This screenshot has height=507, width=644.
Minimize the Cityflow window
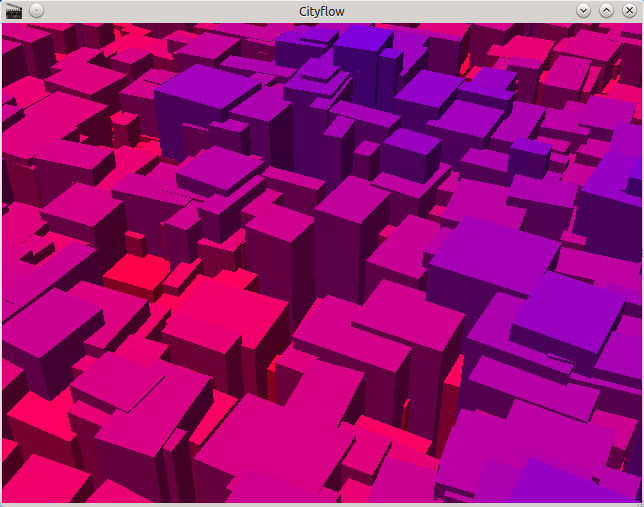pyautogui.click(x=584, y=10)
